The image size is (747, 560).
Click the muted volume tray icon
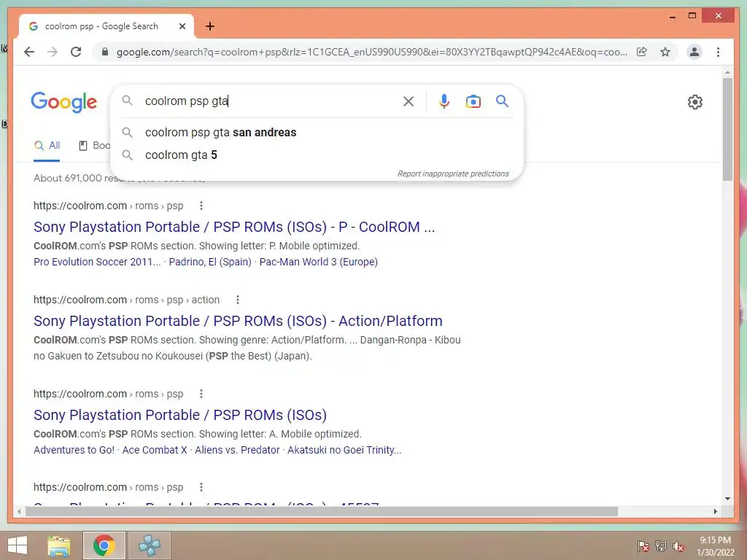(678, 546)
